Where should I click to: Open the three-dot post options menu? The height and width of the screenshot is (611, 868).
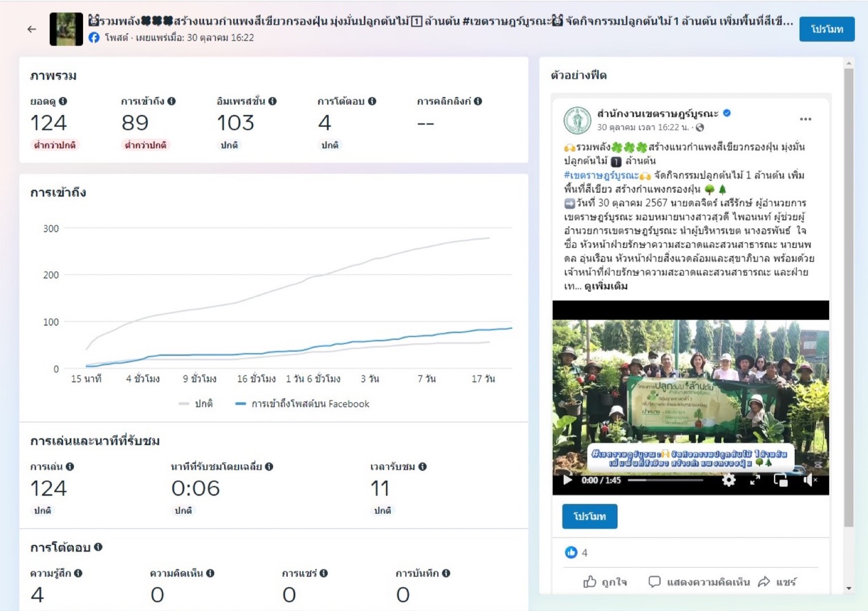click(805, 119)
